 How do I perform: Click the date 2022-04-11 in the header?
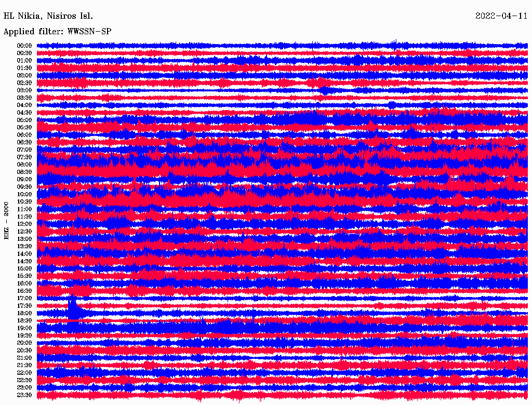pos(501,16)
